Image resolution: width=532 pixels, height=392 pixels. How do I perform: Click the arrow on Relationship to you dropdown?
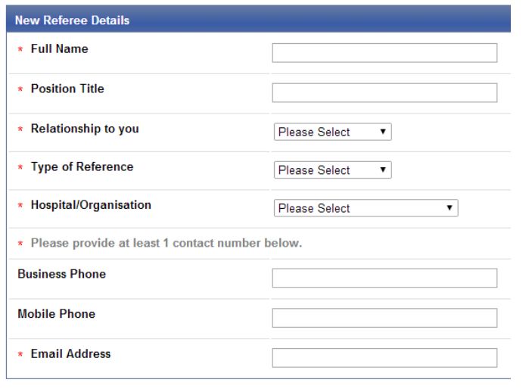[x=383, y=132]
